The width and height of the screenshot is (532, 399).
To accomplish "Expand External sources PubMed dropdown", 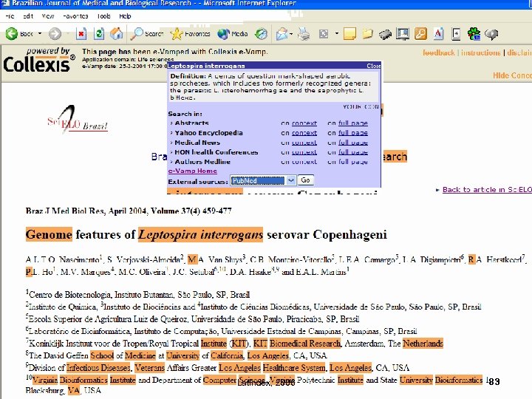I will tap(291, 180).
